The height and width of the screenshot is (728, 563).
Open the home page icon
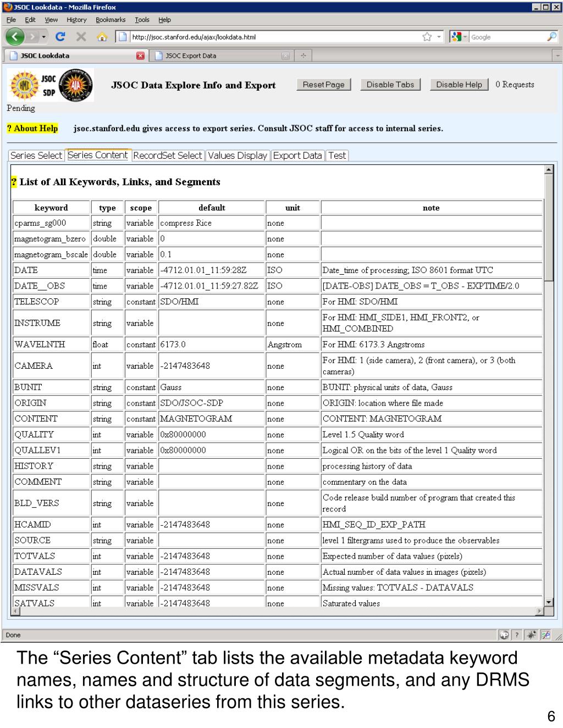tap(102, 37)
